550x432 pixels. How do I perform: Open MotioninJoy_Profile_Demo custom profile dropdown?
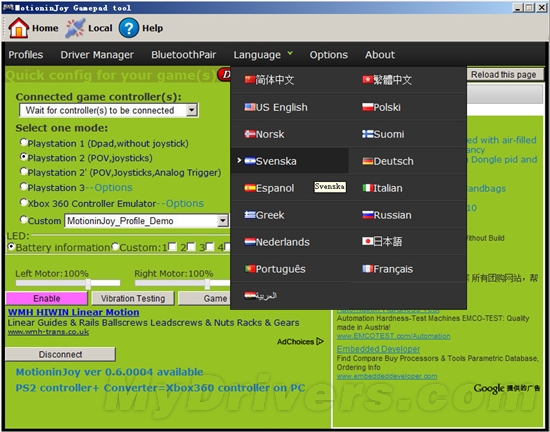222,221
